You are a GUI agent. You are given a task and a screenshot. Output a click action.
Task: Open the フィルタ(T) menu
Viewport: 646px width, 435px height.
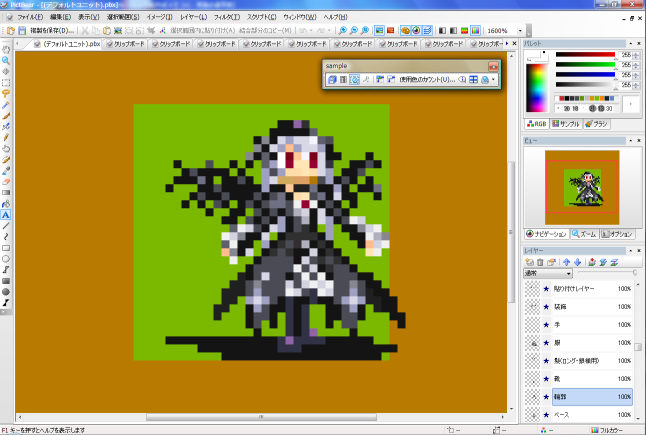click(227, 17)
